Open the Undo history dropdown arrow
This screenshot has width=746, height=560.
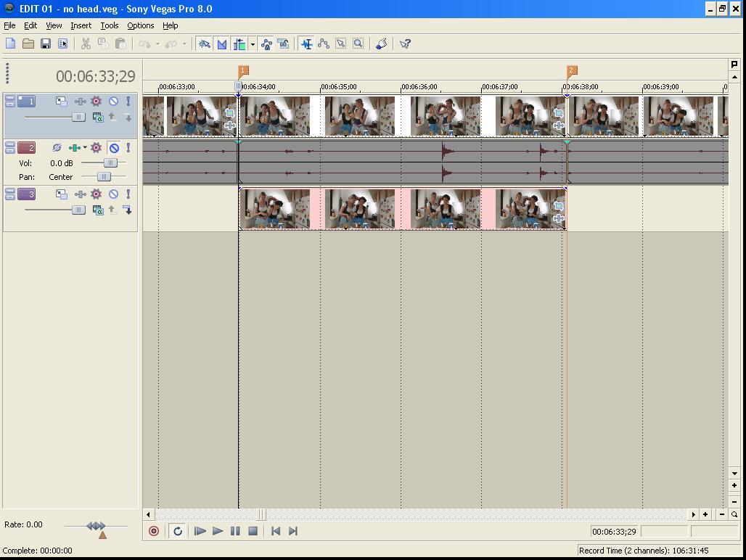[x=157, y=44]
